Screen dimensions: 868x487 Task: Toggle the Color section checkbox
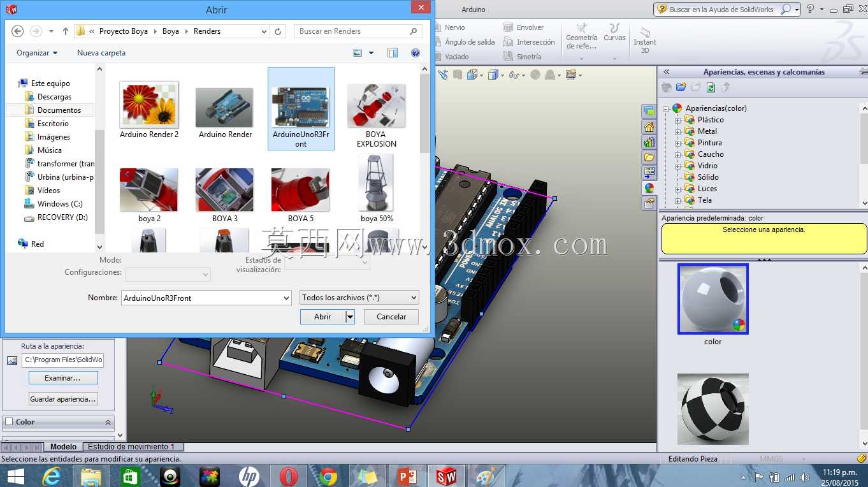point(9,422)
